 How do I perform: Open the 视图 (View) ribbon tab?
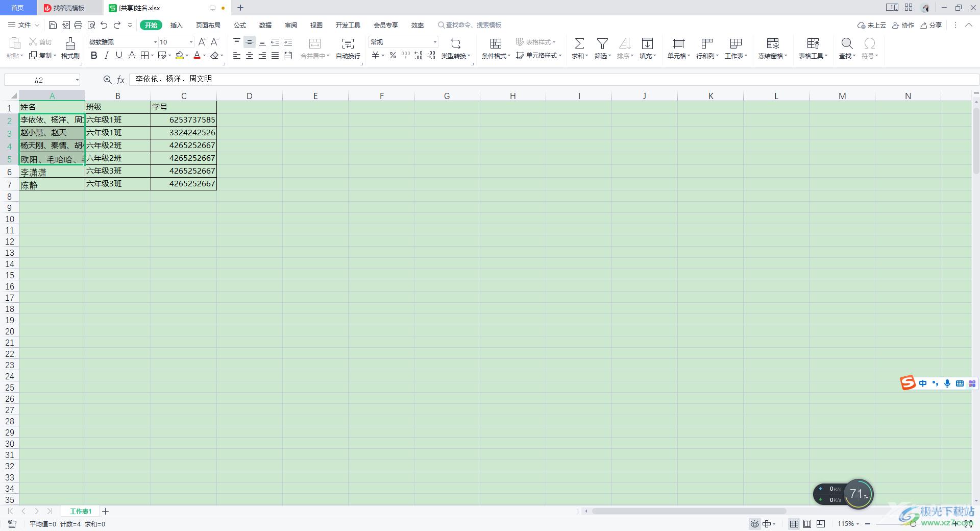point(316,25)
